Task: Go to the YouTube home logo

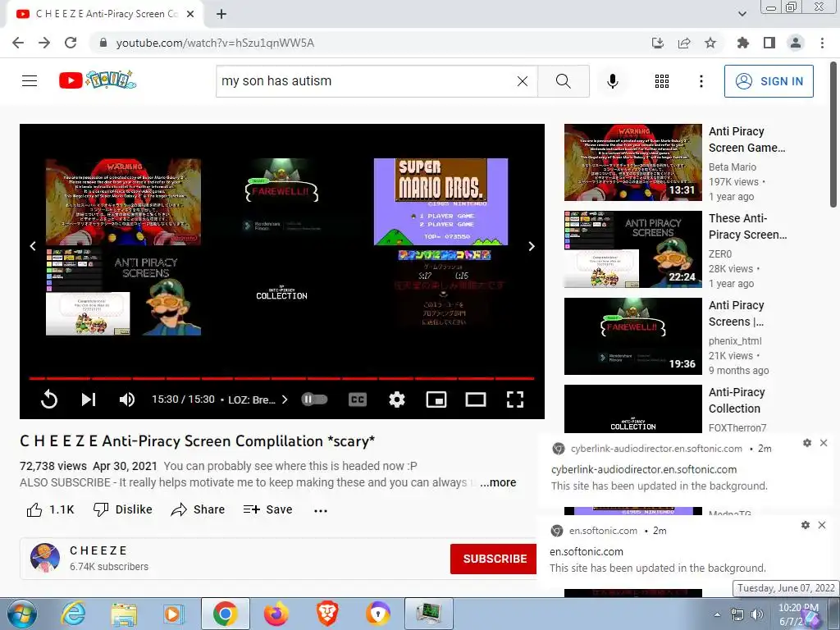Action: tap(98, 80)
